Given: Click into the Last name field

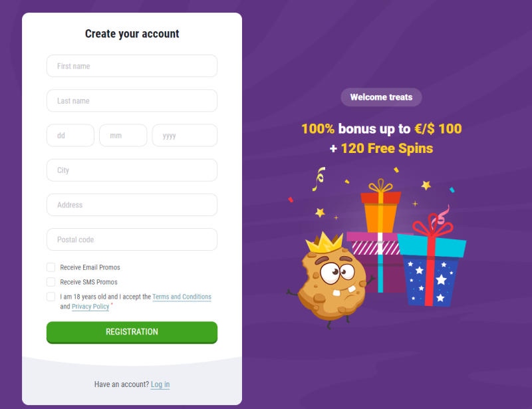Looking at the screenshot, I should [132, 100].
